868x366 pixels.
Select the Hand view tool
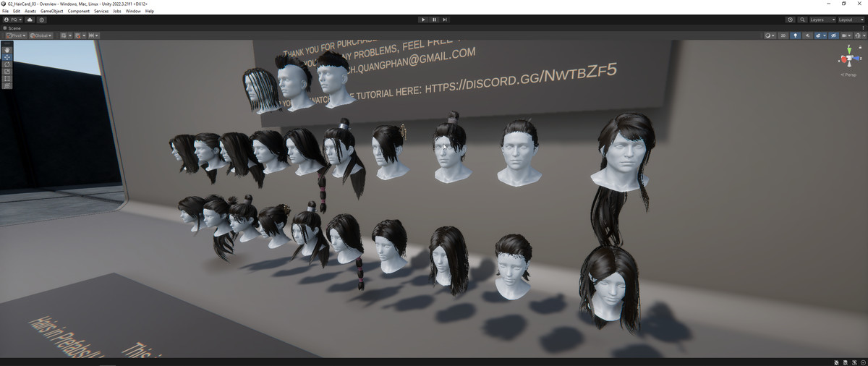tap(7, 49)
